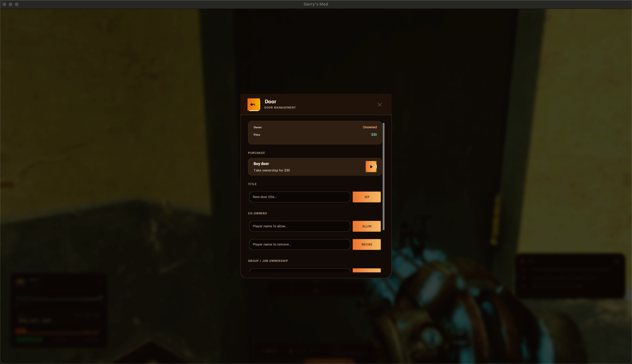Click the TITLE section heading

[252, 184]
